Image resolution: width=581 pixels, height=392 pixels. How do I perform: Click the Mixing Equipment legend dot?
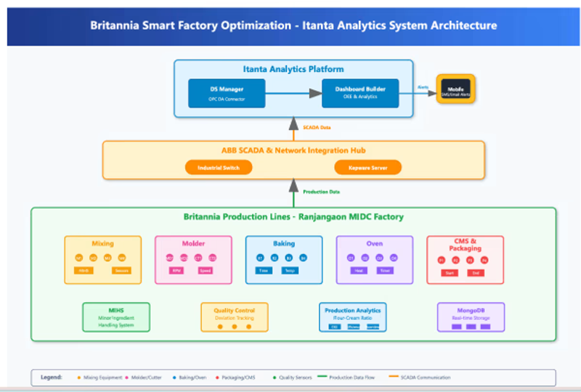79,377
